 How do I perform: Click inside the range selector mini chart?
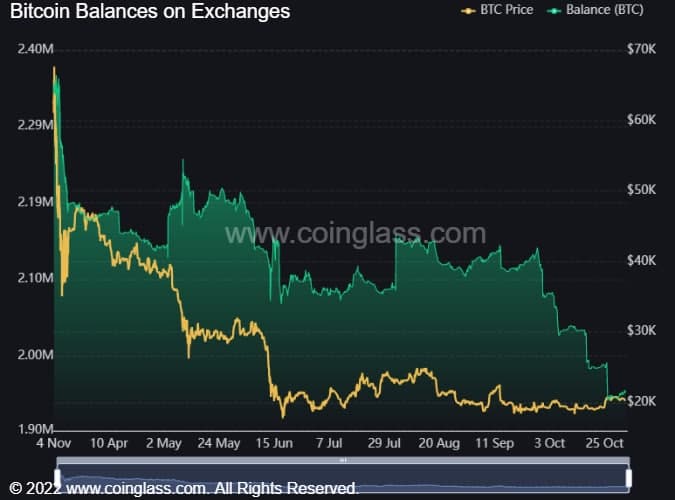point(343,477)
